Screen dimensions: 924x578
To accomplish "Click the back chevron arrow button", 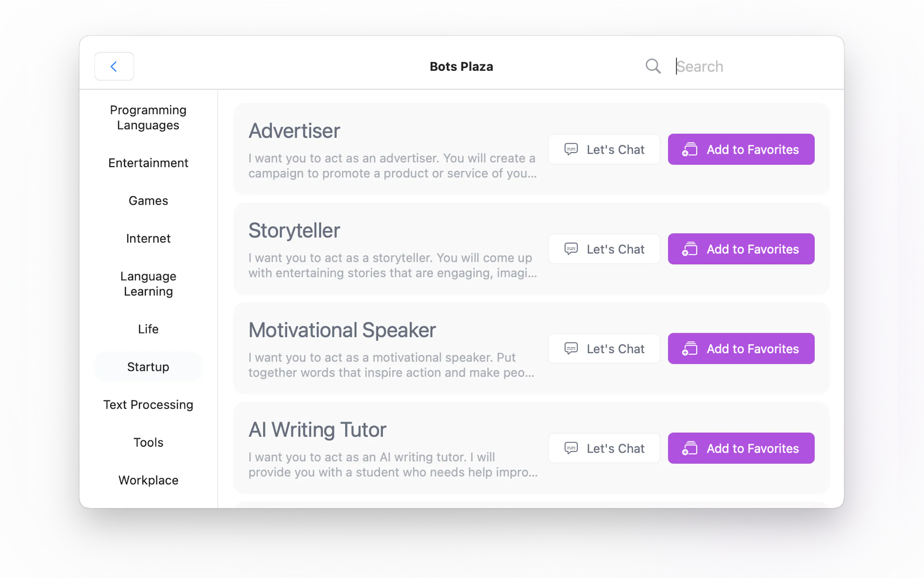I will [114, 67].
